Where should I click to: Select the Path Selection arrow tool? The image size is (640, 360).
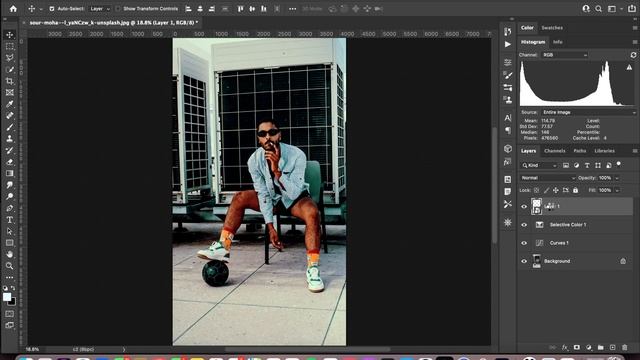click(10, 231)
